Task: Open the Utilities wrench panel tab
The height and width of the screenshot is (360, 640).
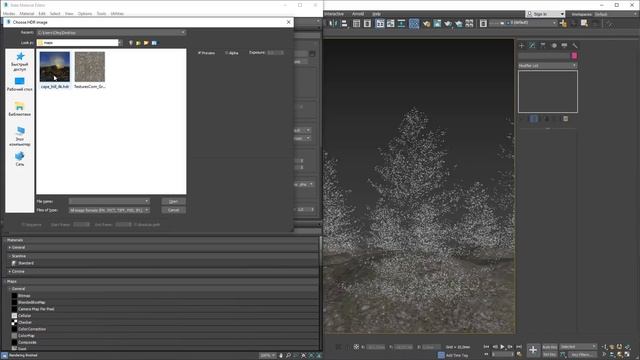Action: pos(575,45)
